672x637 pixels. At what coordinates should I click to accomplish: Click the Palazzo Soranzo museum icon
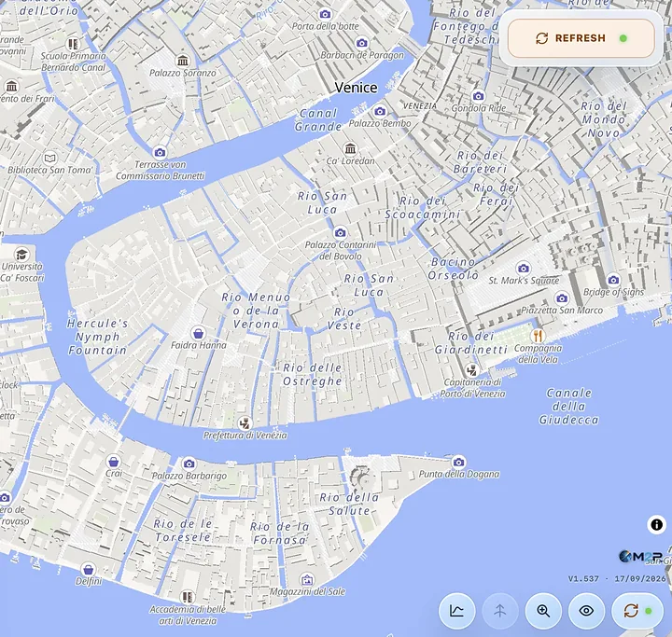click(x=183, y=61)
